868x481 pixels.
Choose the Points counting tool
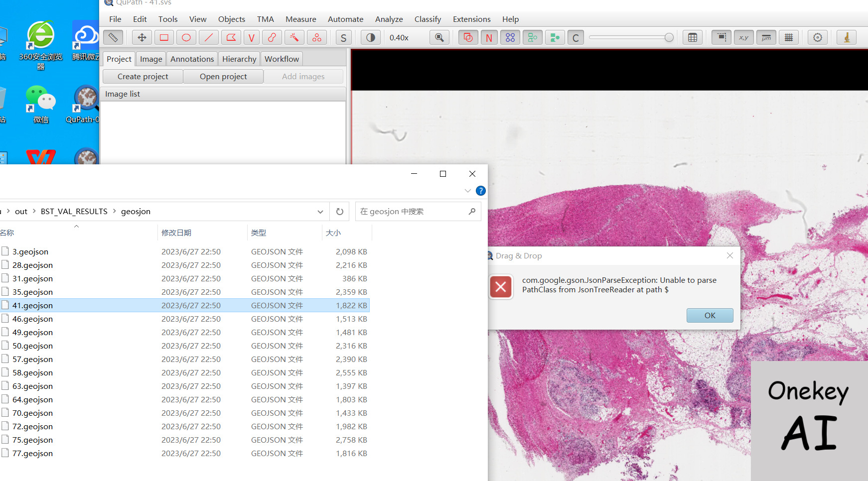click(x=317, y=37)
